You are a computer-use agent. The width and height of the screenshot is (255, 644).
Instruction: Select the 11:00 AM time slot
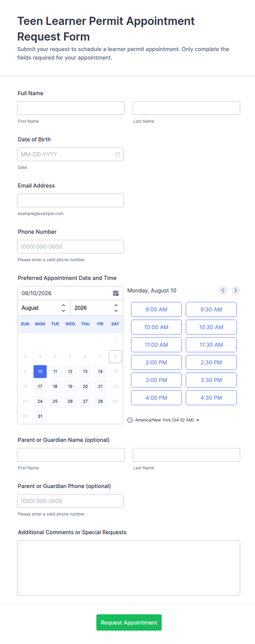pos(156,345)
